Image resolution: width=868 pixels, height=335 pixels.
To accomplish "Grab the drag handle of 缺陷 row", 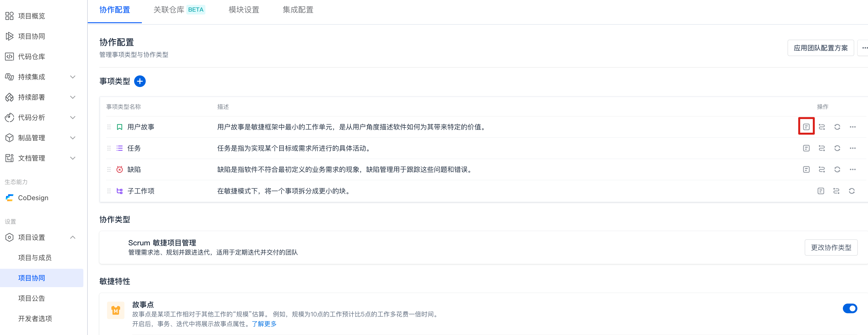I will tap(109, 169).
